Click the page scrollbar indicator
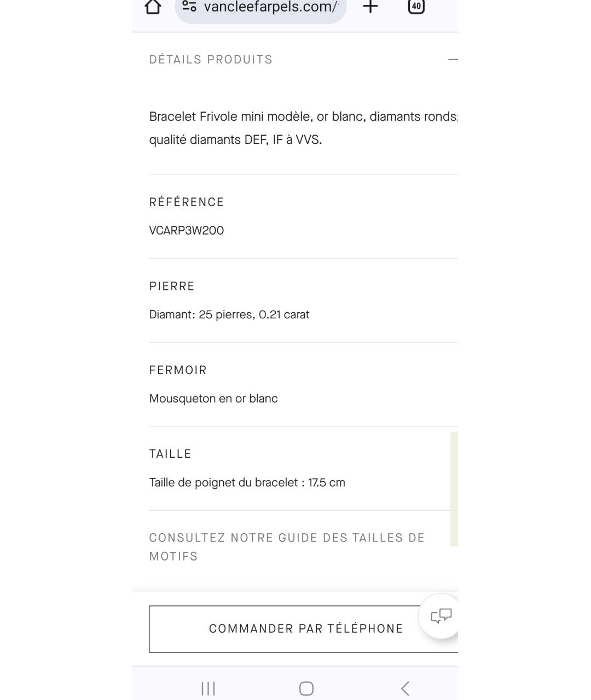591x700 pixels. (x=454, y=489)
